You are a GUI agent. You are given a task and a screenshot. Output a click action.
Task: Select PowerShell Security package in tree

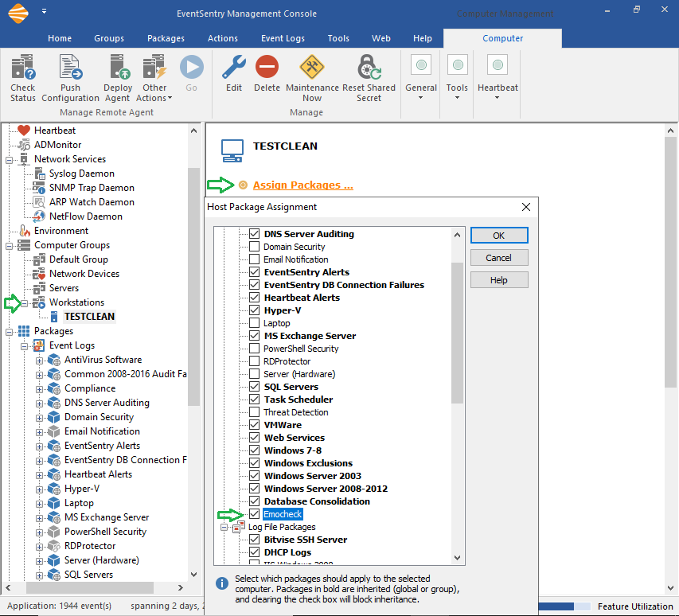click(x=105, y=531)
